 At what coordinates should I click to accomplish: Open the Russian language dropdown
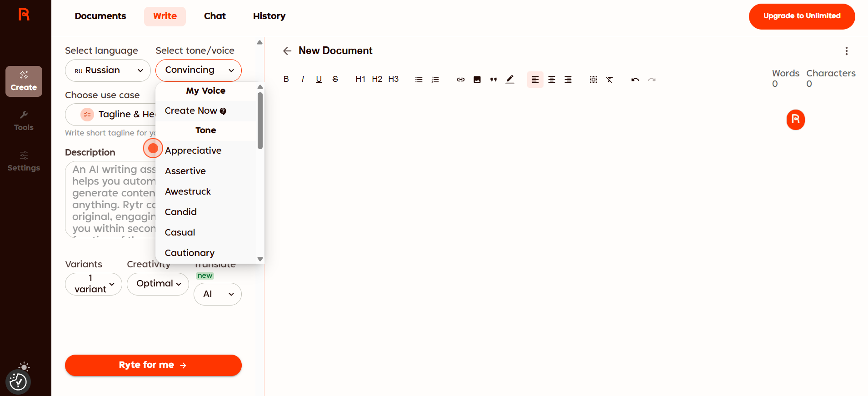108,70
